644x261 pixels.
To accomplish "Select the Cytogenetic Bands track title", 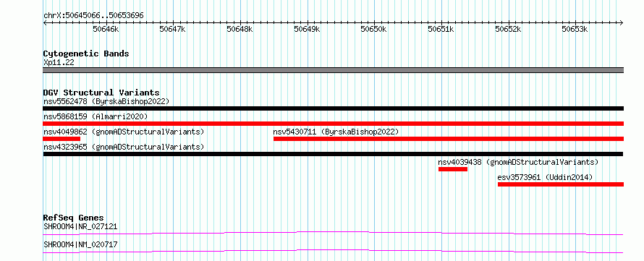I will pyautogui.click(x=86, y=54).
